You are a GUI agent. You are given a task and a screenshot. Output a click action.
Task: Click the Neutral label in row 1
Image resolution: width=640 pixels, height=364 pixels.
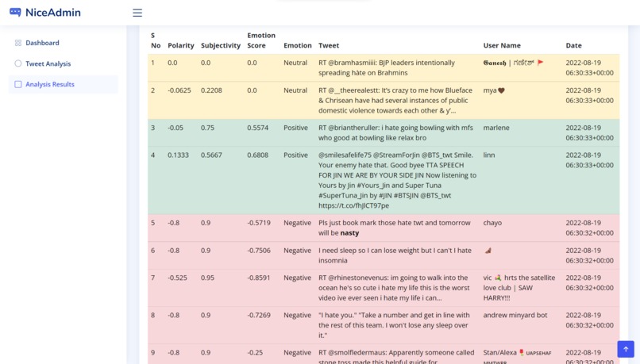[x=295, y=63]
